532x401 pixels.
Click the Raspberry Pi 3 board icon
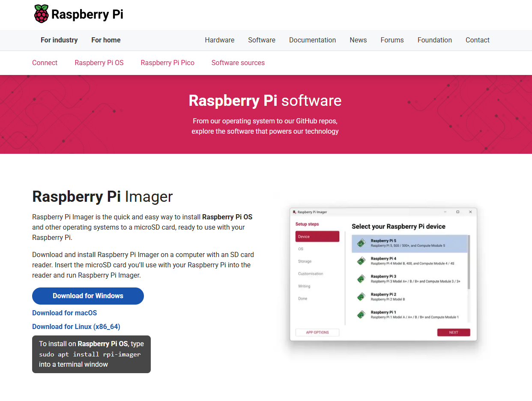[x=361, y=279]
